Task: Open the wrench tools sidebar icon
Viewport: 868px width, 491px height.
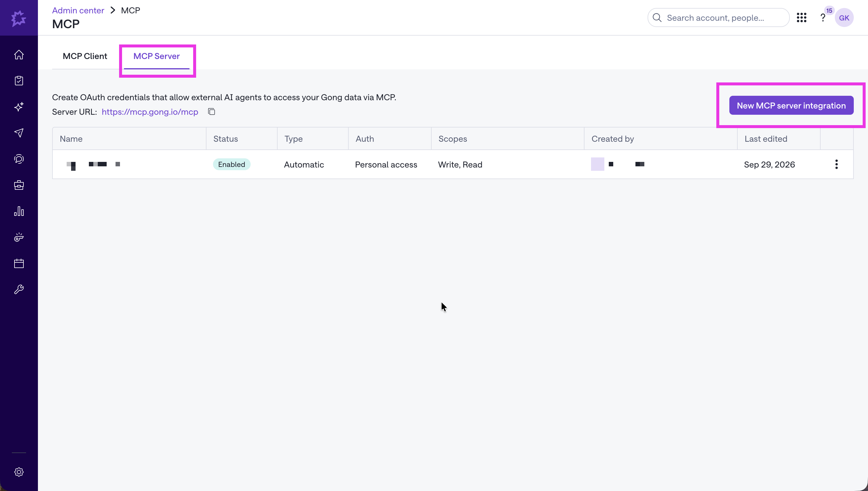Action: pos(19,289)
